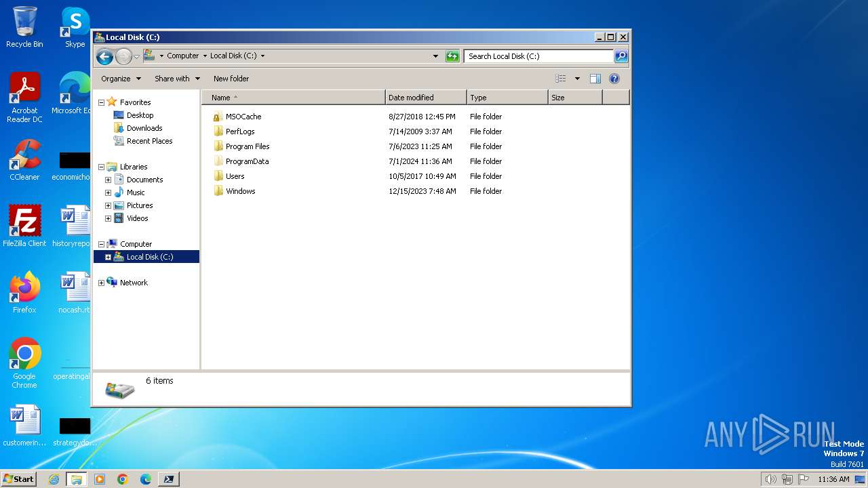The image size is (868, 488).
Task: Collapse the Libraries group
Action: tap(102, 167)
